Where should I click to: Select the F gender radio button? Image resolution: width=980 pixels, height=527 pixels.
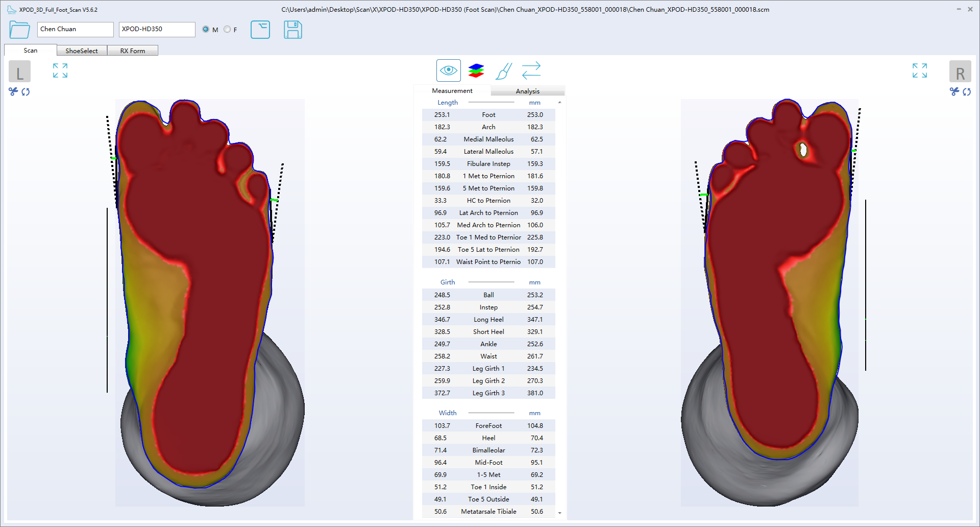tap(227, 30)
